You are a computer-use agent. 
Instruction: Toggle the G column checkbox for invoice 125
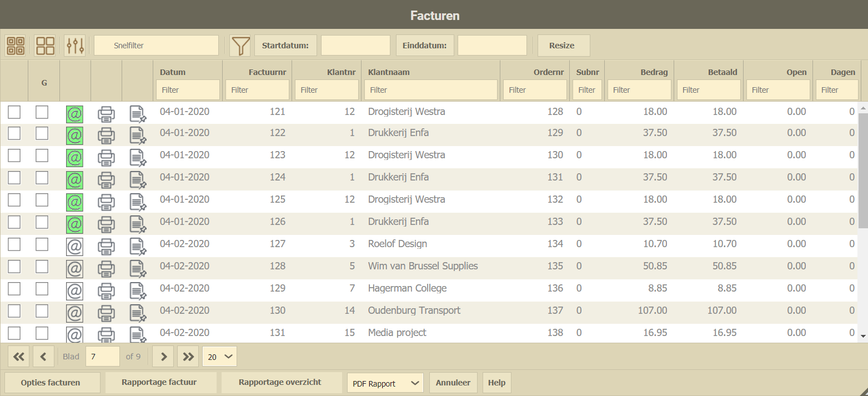coord(42,200)
